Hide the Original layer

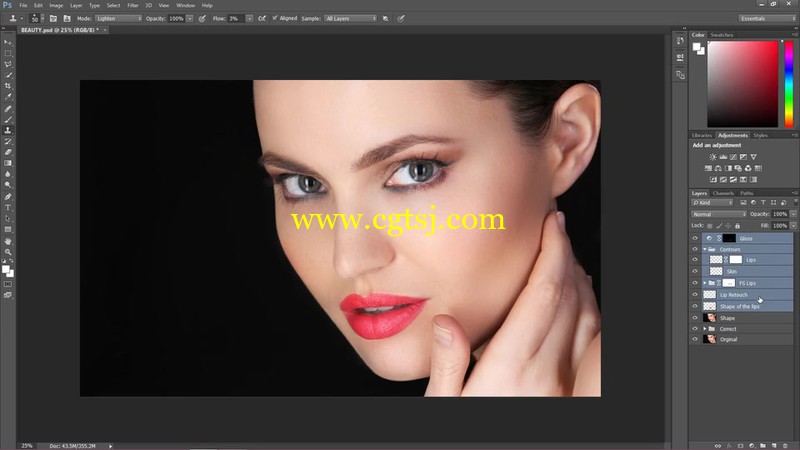[695, 339]
